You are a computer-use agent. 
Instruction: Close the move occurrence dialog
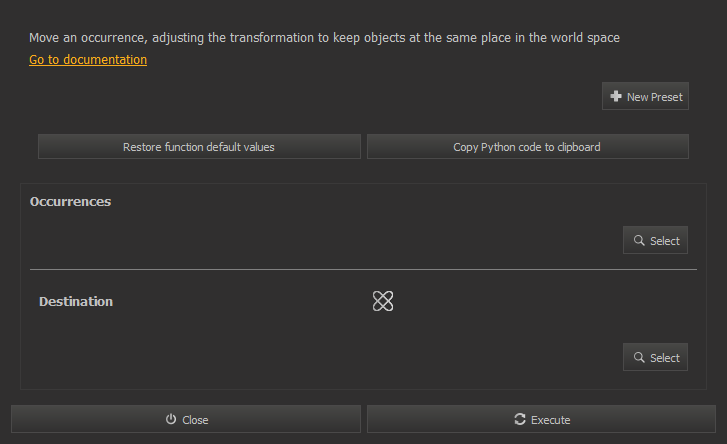coord(186,419)
